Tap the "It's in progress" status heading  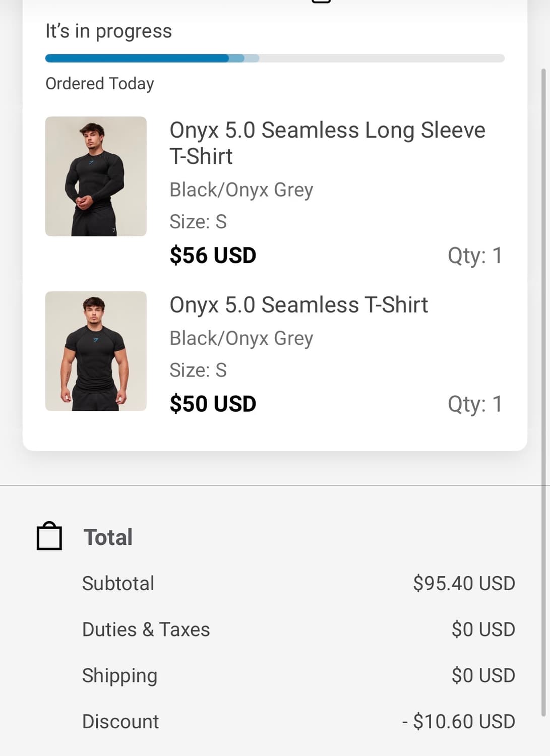point(108,31)
